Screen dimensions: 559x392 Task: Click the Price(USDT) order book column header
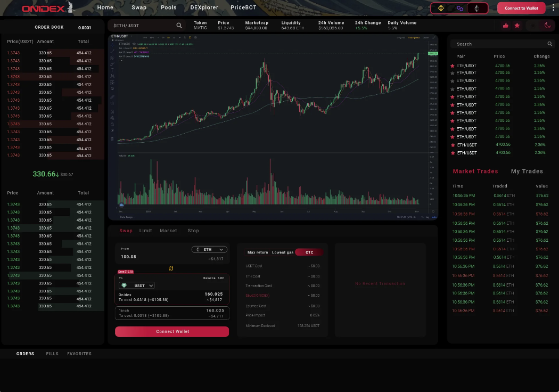tap(20, 42)
